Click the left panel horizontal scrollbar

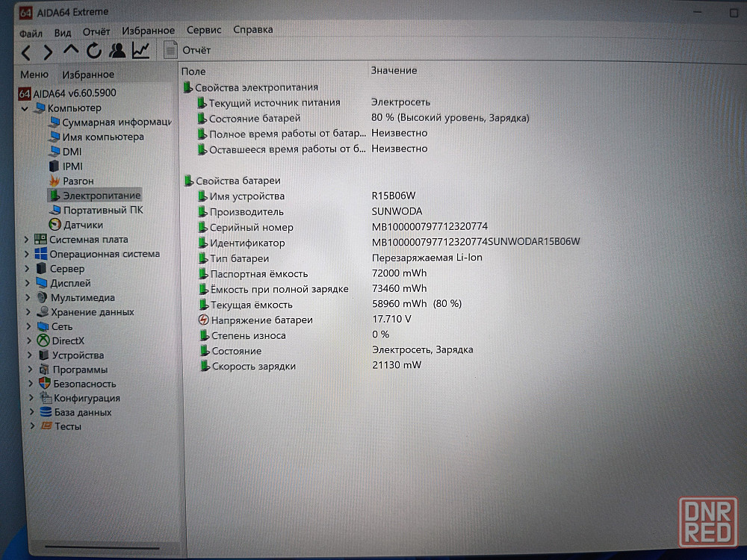[x=102, y=547]
